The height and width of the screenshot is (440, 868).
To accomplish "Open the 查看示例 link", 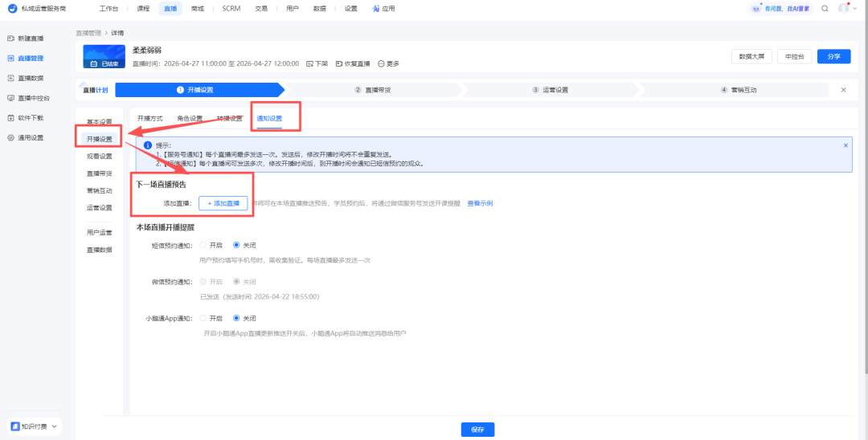I will tap(480, 203).
